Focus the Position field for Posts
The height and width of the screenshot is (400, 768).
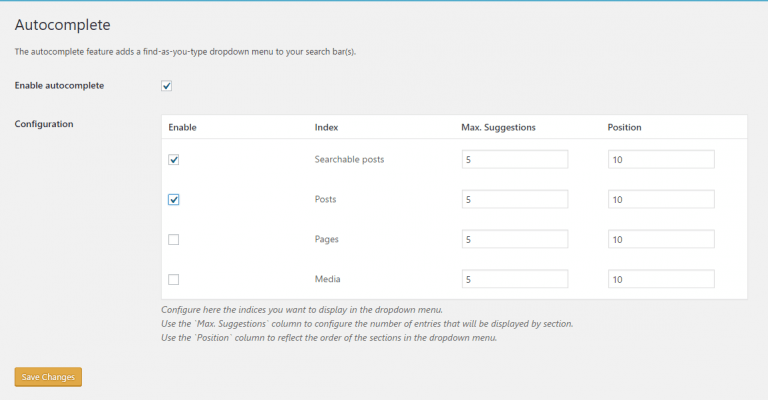pyautogui.click(x=661, y=199)
